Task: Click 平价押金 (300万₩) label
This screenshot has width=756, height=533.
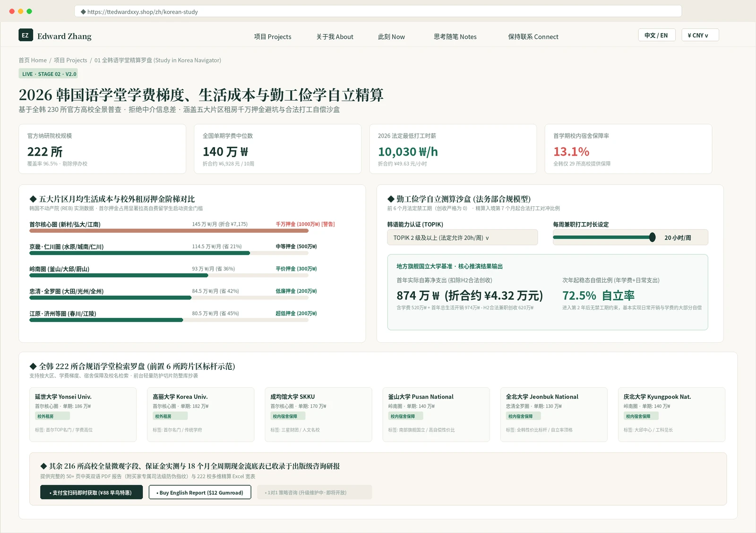Action: tap(296, 269)
